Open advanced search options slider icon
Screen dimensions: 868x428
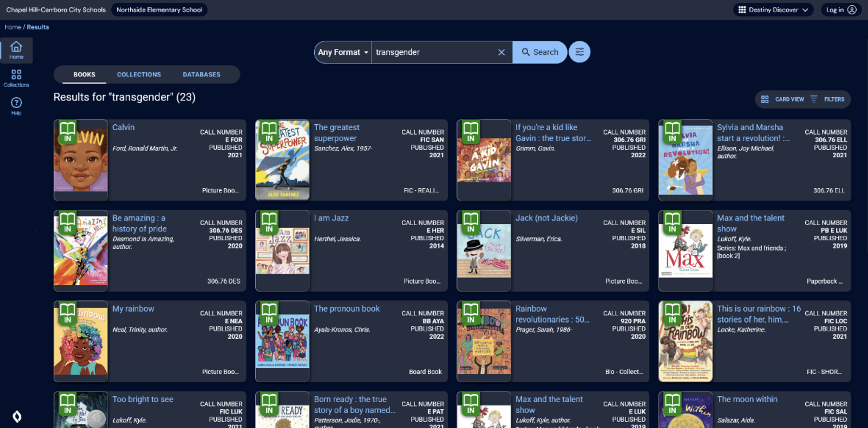click(579, 52)
